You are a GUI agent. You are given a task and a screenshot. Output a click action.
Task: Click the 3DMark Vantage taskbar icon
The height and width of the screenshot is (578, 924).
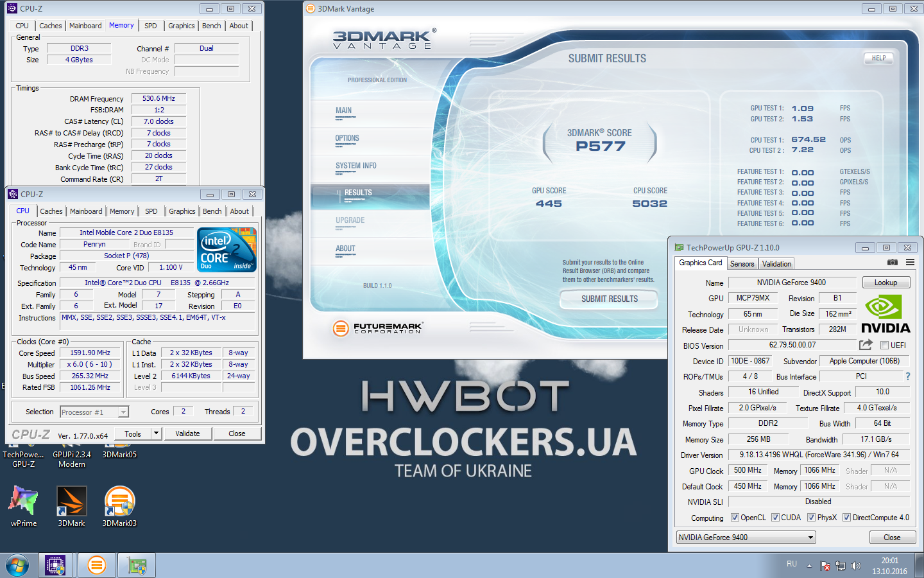[96, 566]
